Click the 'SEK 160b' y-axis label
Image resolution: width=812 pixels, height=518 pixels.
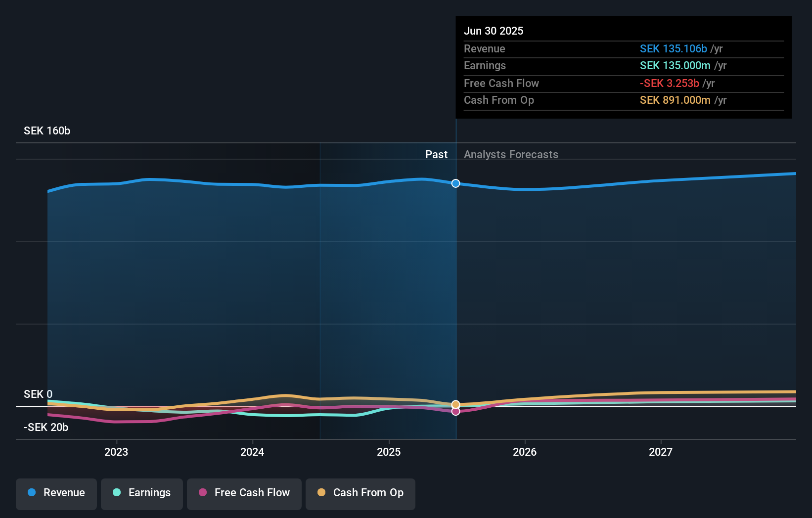47,130
